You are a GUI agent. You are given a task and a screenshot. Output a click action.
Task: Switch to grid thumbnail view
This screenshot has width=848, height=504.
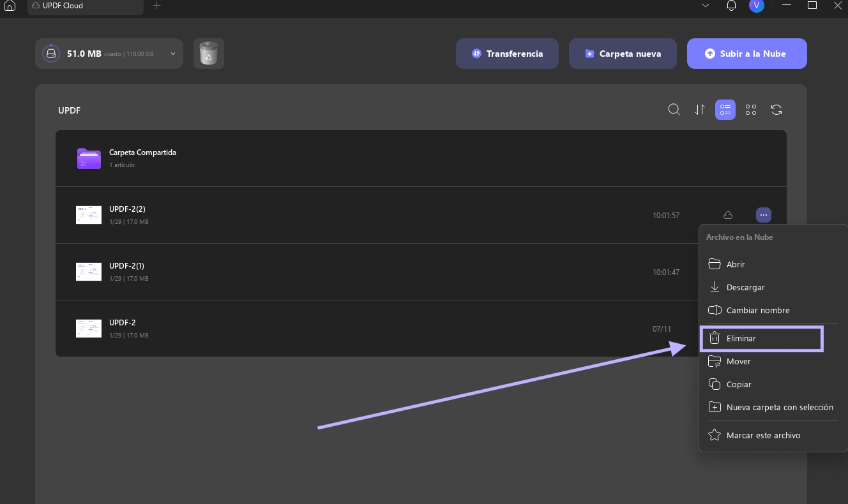pyautogui.click(x=751, y=110)
